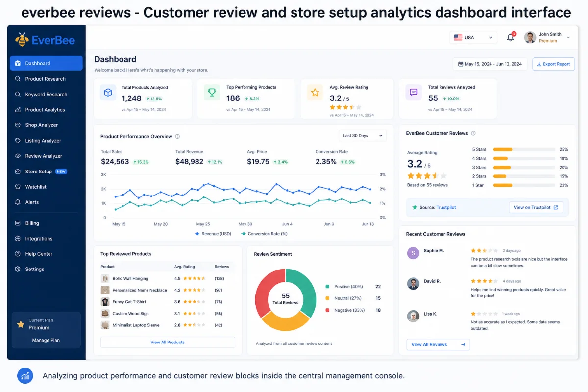Toggle Conversion Rate (%) chart legend
This screenshot has height=392, width=588.
click(x=264, y=234)
